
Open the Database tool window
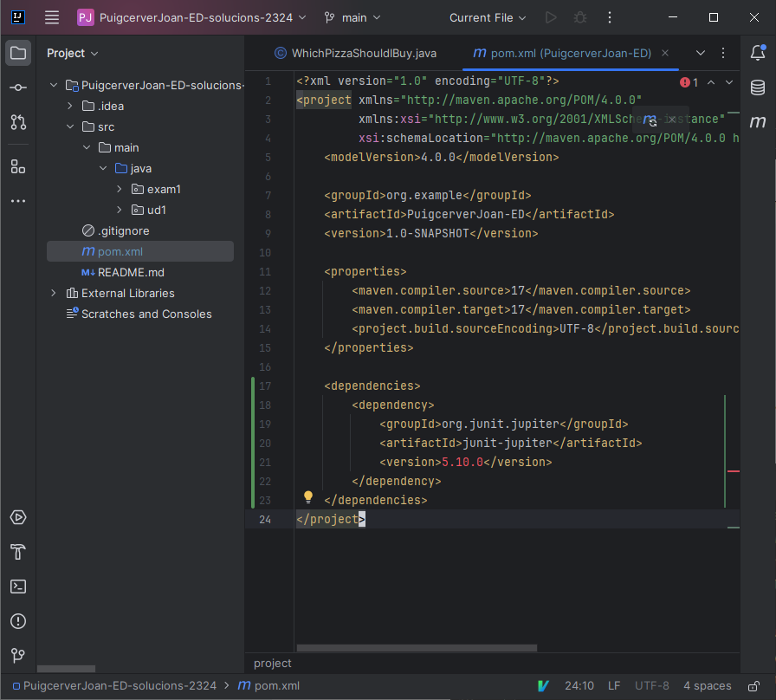tap(758, 87)
